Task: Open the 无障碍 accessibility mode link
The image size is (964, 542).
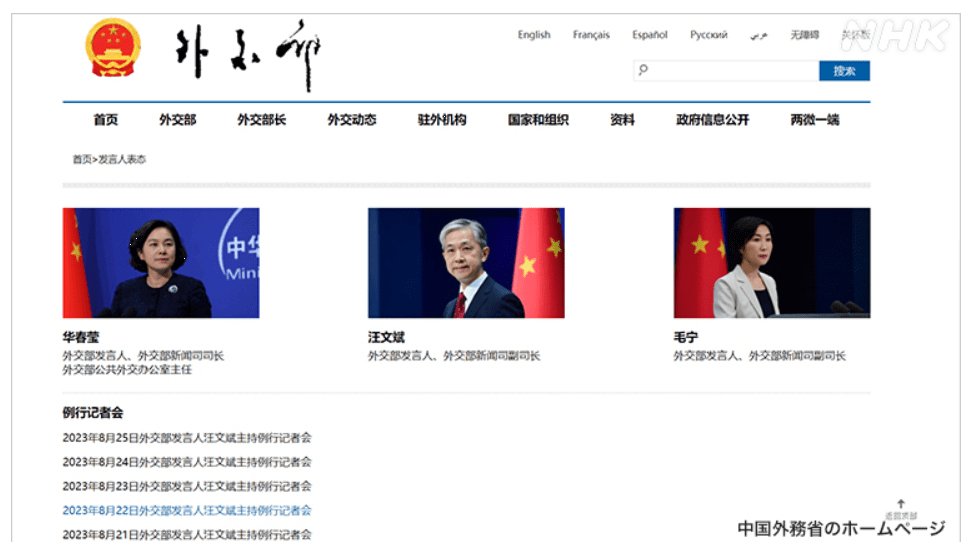Action: pos(804,35)
